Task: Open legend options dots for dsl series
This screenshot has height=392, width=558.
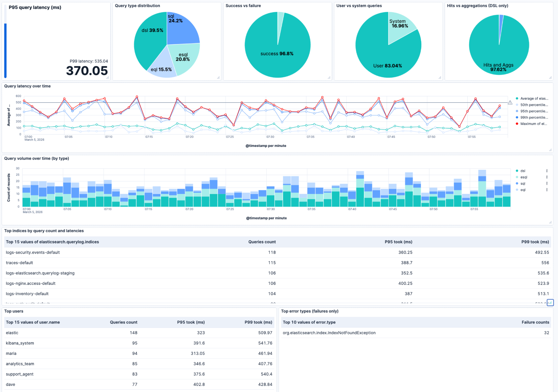Action: point(547,171)
